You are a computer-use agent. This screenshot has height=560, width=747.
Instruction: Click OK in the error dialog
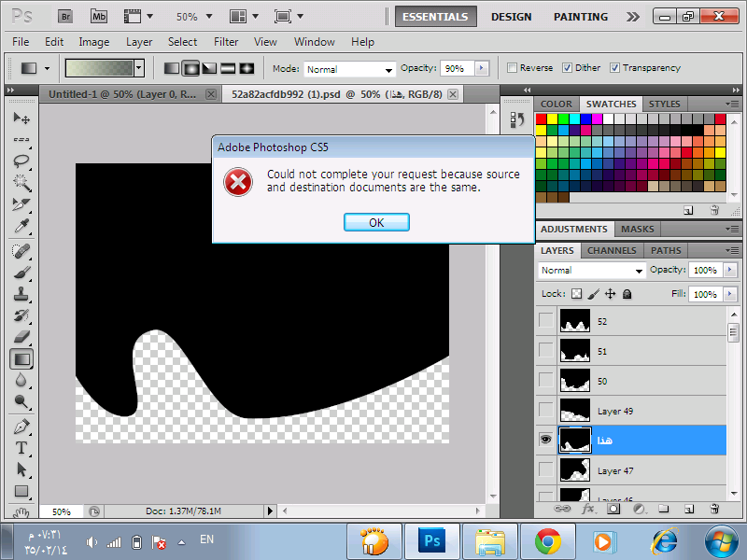pyautogui.click(x=376, y=222)
